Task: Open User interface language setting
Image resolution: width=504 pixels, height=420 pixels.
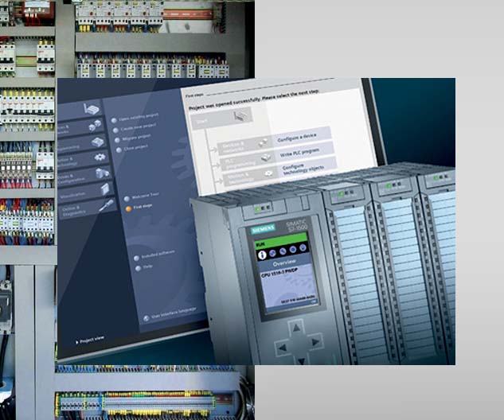Action: click(x=170, y=313)
